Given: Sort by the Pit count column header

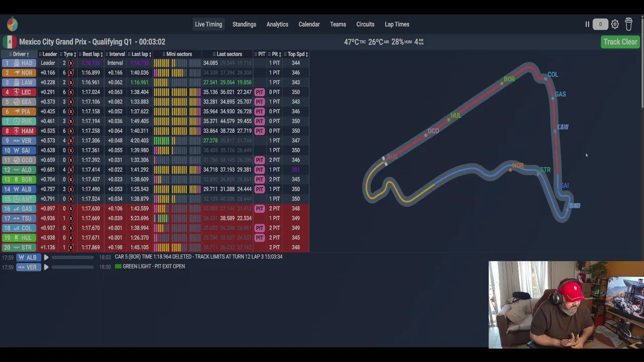Looking at the screenshot, I should click(x=275, y=54).
